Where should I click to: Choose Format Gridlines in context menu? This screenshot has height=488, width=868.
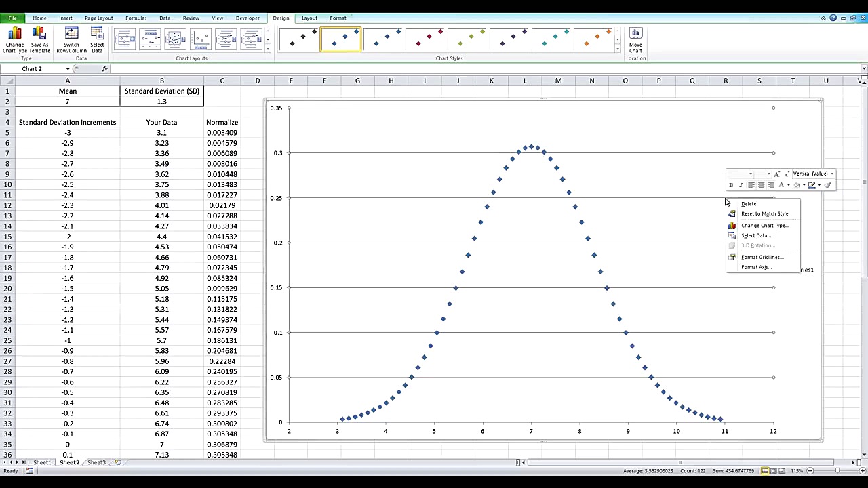pyautogui.click(x=762, y=257)
